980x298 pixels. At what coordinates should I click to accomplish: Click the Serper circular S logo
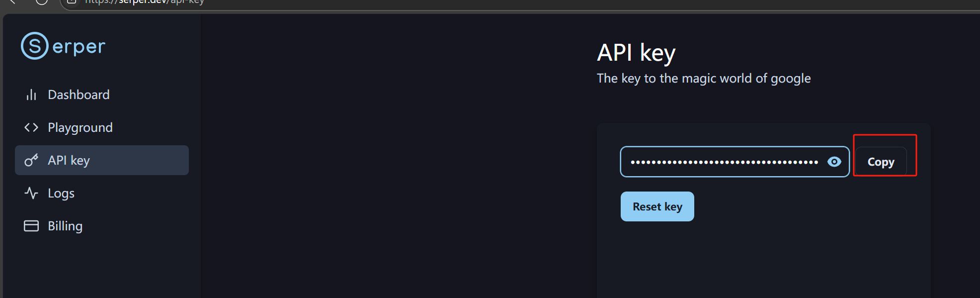[35, 46]
